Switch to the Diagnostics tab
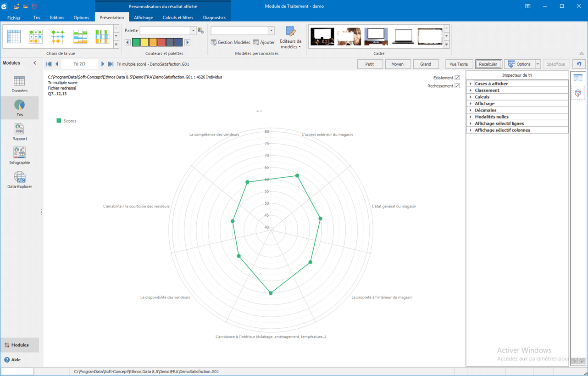Viewport: 588px width, 376px height. (214, 18)
